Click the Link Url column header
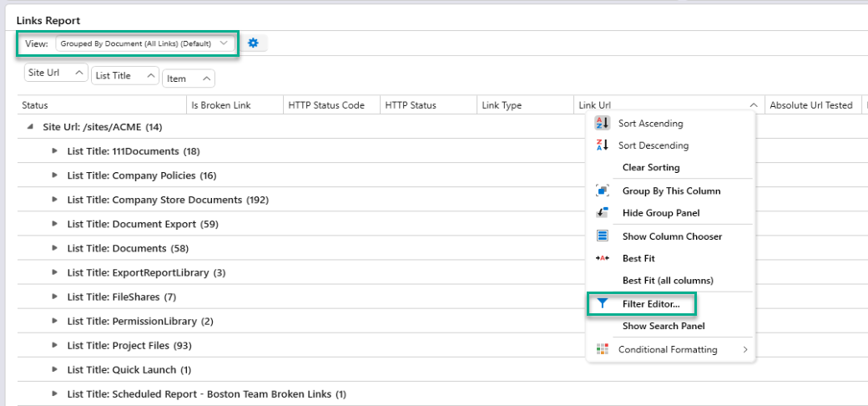Screen dimensions: 868x406 tap(669, 105)
